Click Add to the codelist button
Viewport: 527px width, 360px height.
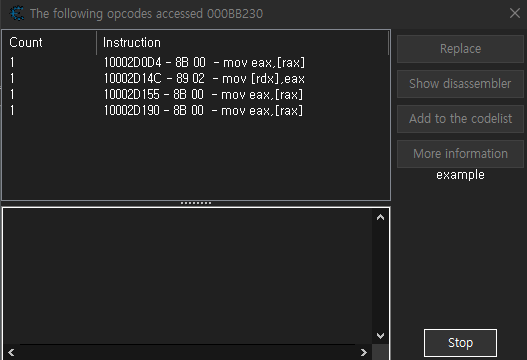(x=460, y=119)
